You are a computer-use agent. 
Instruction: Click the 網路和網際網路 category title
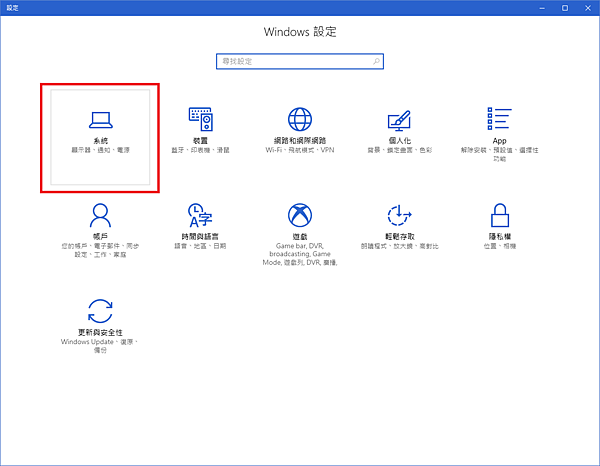(x=300, y=140)
